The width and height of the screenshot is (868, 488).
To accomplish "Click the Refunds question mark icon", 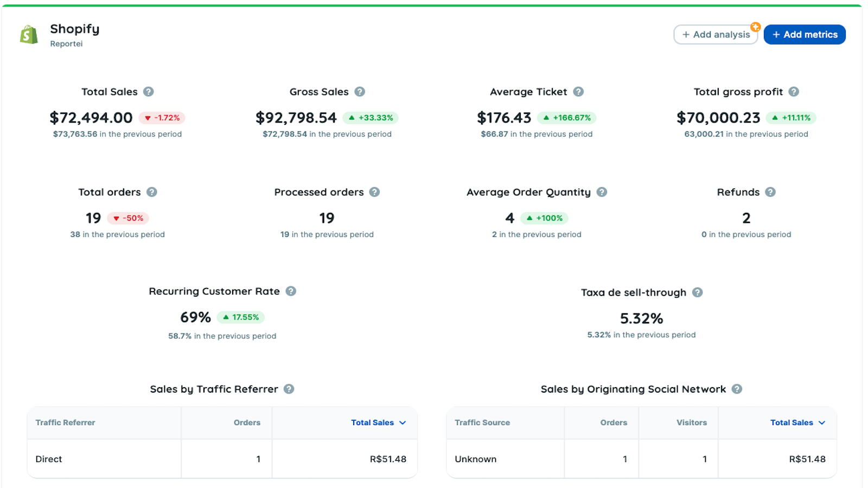I will 770,192.
